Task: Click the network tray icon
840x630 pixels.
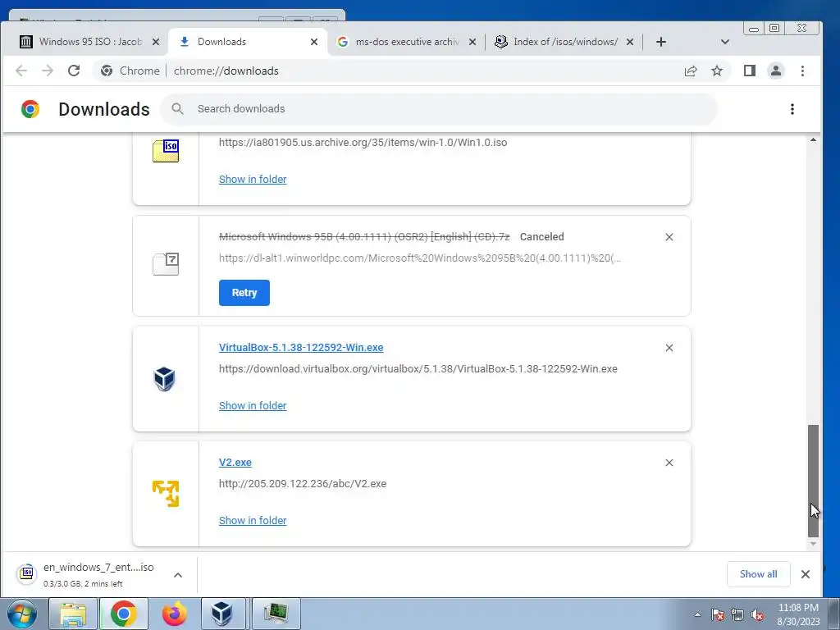Action: (737, 614)
